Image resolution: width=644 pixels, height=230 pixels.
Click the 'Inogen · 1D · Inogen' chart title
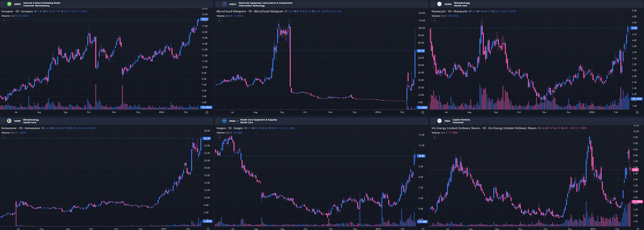coord(230,128)
